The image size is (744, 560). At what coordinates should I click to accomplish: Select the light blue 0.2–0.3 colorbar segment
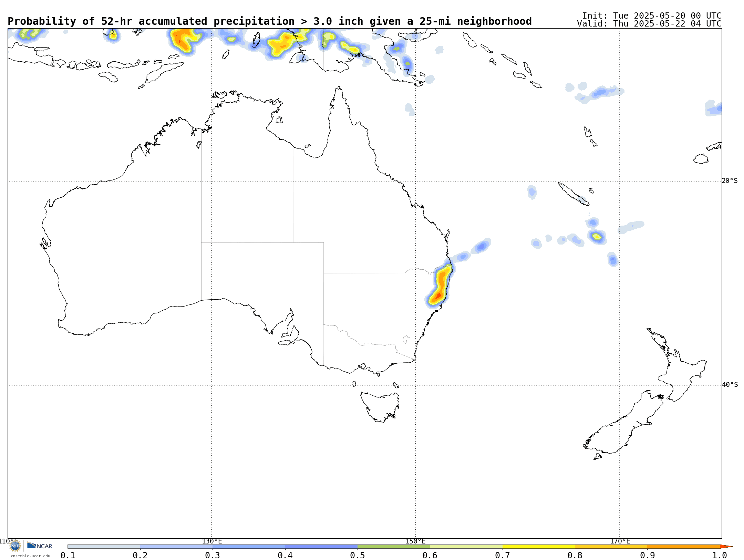pyautogui.click(x=176, y=547)
